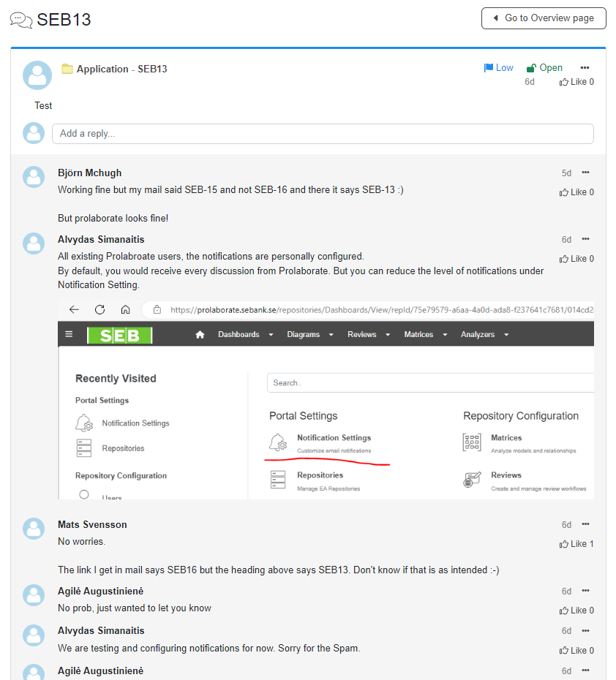
Task: Click Alvydas avatar on 'Sorry for the Spam' comment
Action: tap(34, 635)
